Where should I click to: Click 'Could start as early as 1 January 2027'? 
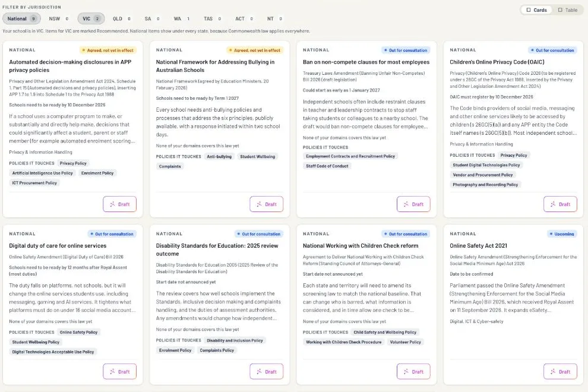coord(342,90)
